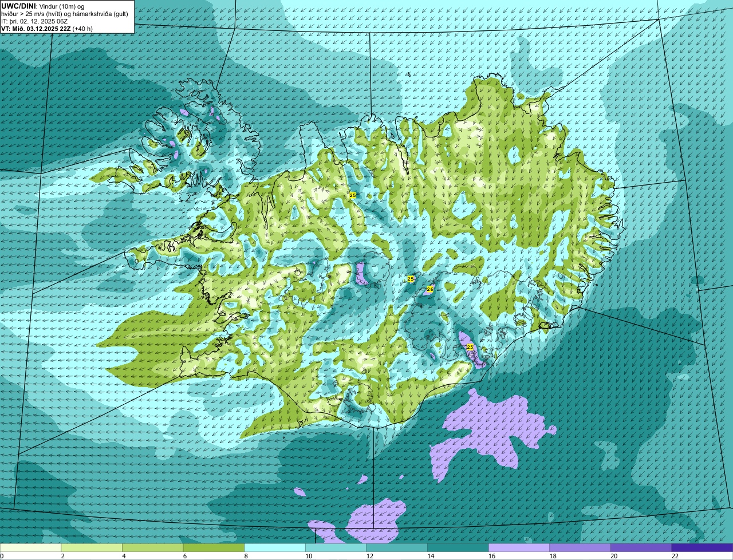Viewport: 733px width, 560px height.
Task: Click the '25' gust marker beside the 26 marker
Action: click(411, 279)
